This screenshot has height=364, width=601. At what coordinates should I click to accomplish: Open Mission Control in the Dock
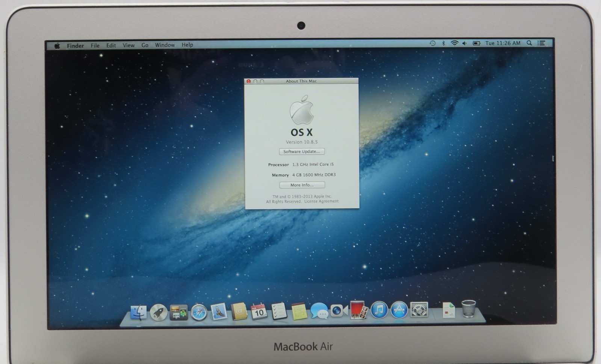178,312
